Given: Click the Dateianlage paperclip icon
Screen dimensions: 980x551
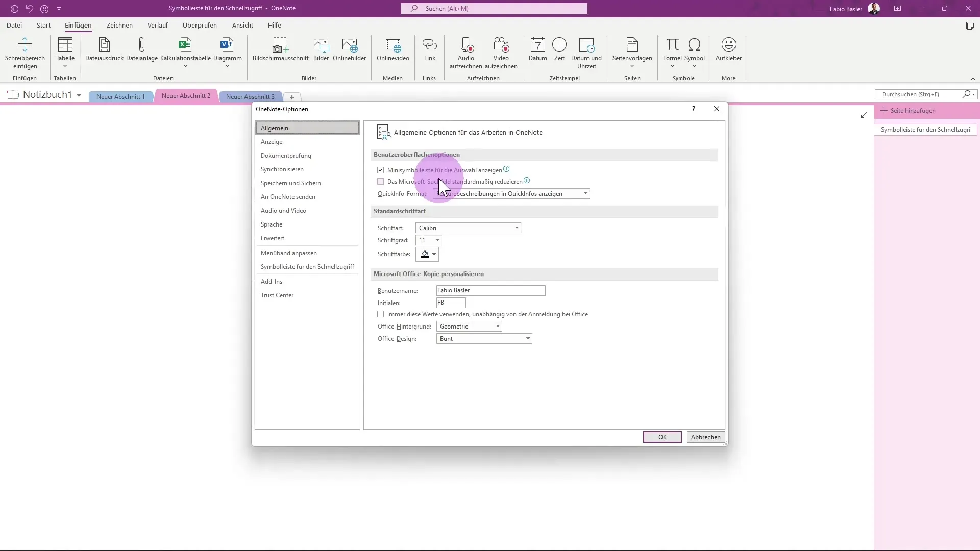Looking at the screenshot, I should pos(142,45).
